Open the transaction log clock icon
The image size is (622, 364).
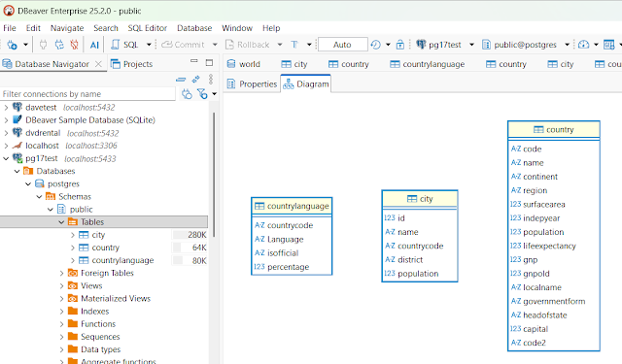click(375, 45)
